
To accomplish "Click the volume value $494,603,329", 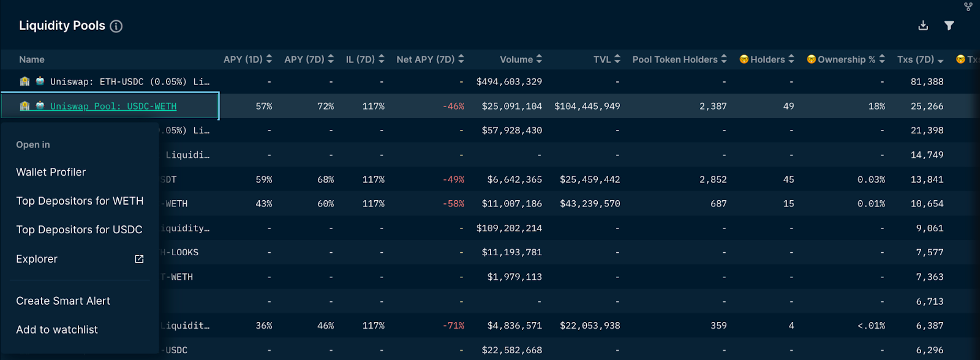I will [509, 81].
